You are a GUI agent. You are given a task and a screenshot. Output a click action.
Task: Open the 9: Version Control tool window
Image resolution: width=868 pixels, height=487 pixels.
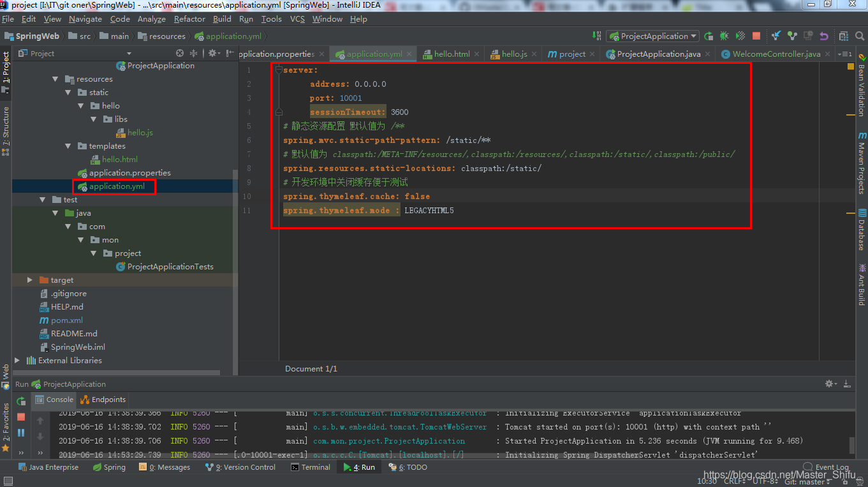tap(240, 467)
